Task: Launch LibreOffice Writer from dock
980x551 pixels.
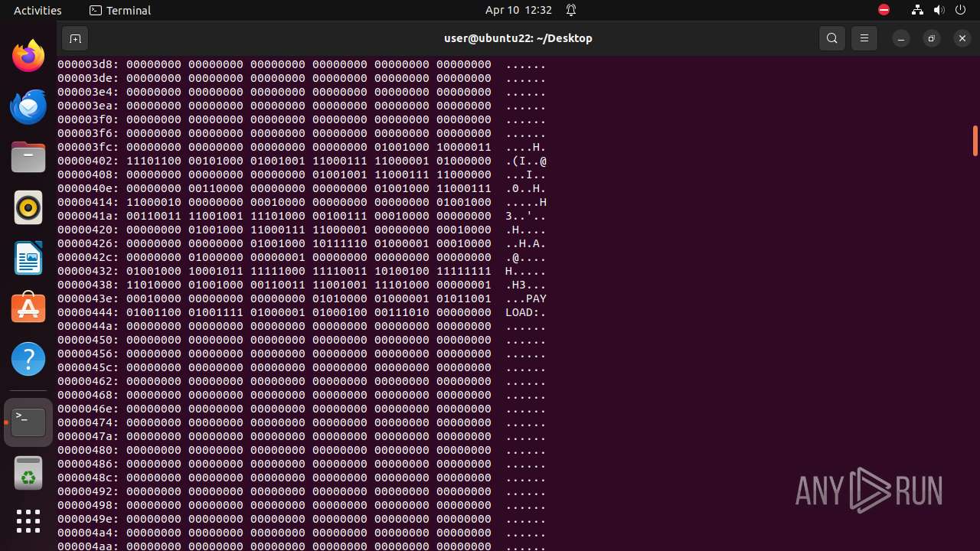Action: [x=28, y=258]
